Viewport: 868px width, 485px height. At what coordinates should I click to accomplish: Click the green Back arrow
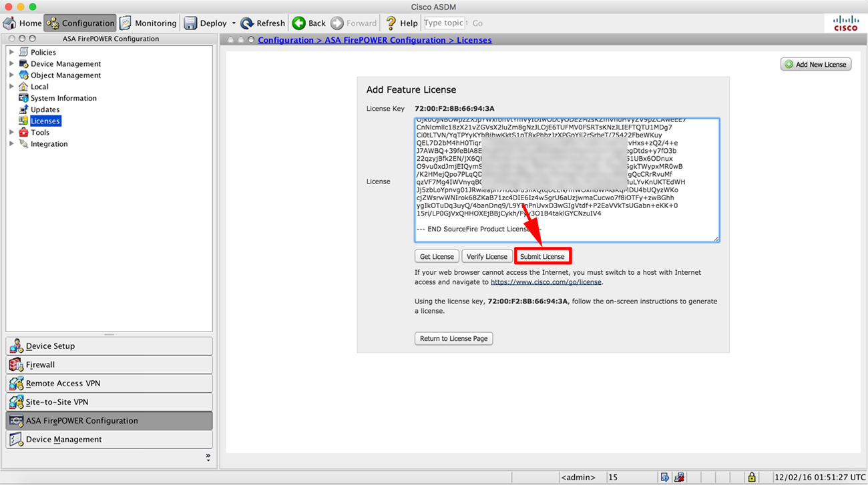[x=299, y=23]
